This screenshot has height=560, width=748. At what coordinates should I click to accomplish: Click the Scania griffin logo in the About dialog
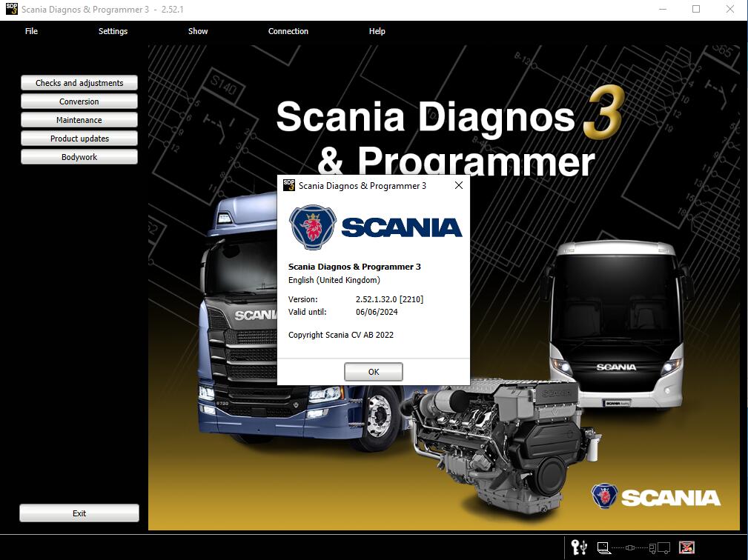[x=314, y=227]
